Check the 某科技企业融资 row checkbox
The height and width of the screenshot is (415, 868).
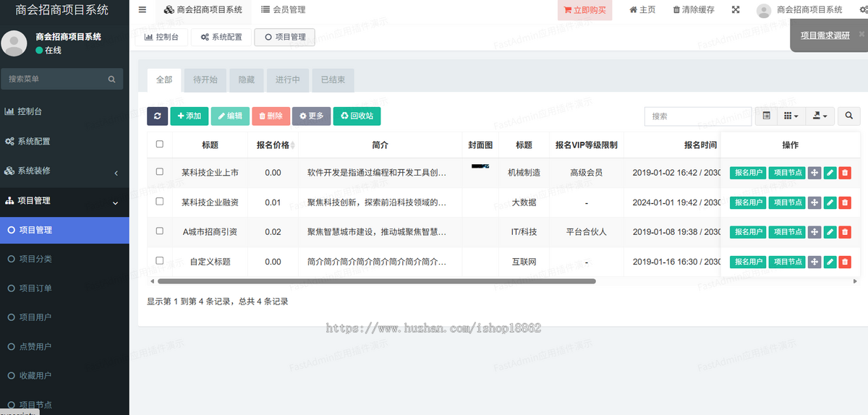point(160,202)
